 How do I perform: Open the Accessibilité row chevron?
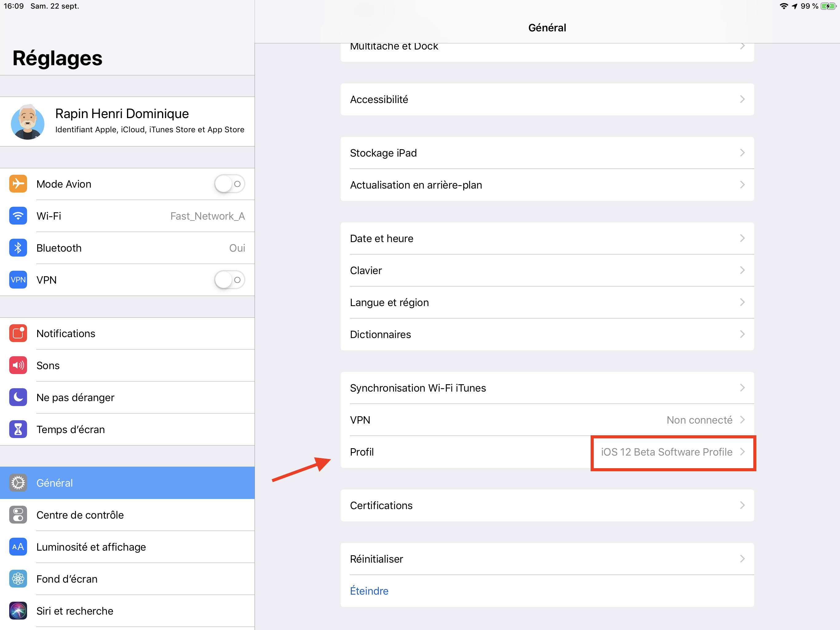(x=742, y=99)
